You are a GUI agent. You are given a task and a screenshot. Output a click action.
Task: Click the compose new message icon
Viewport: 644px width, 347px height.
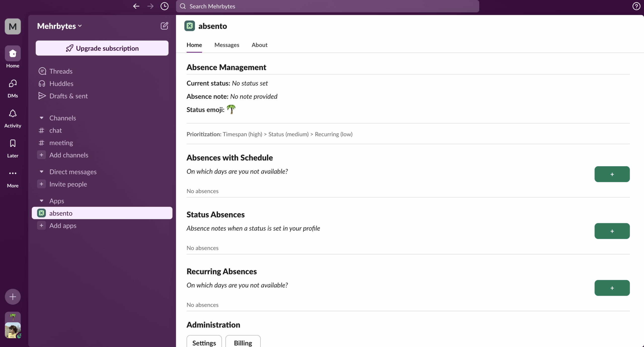(x=164, y=26)
